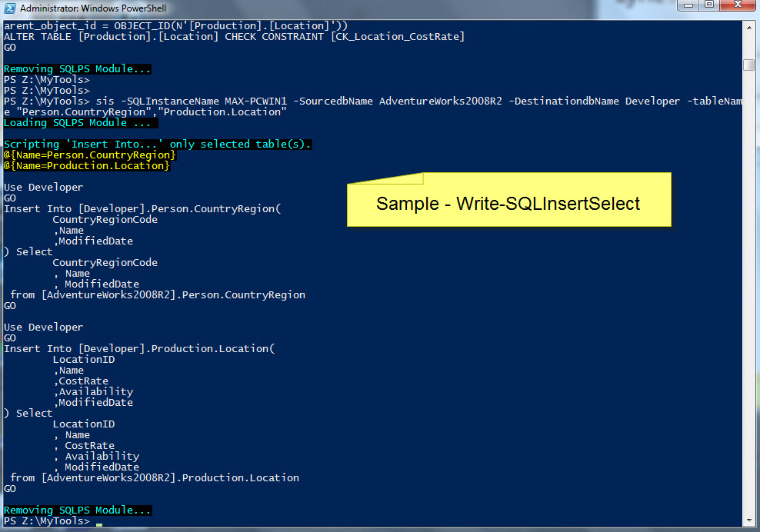Click the ',CostRate' column in the Insert list
Image resolution: width=760 pixels, height=532 pixels.
point(81,381)
